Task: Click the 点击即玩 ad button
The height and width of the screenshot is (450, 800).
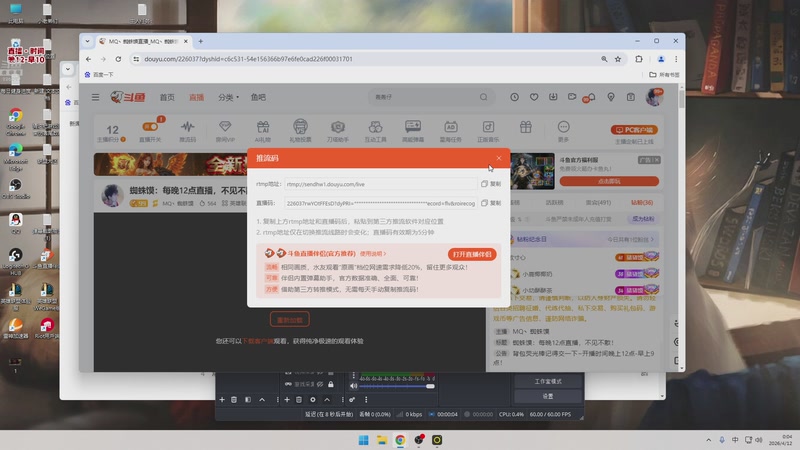Action: (609, 181)
